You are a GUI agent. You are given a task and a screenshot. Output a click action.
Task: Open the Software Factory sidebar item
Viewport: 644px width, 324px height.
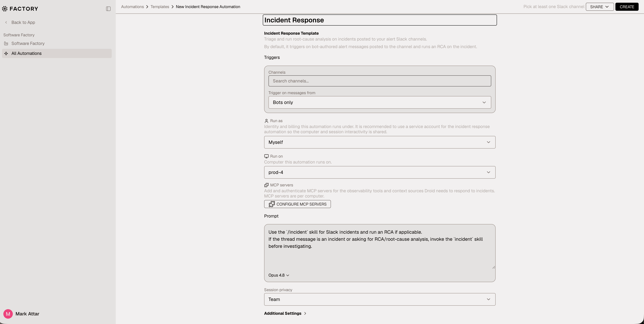tap(57, 44)
